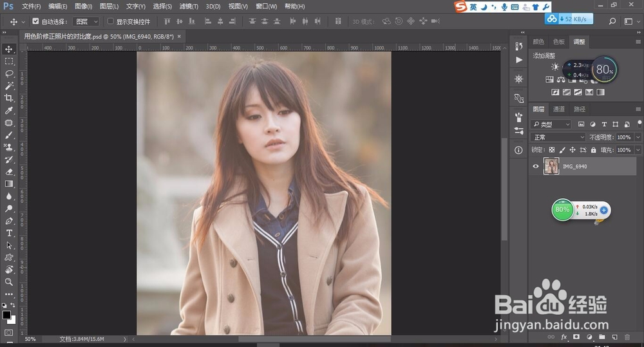Toggle filter for type layers
Screen dimensions: 644x347
[x=604, y=124]
